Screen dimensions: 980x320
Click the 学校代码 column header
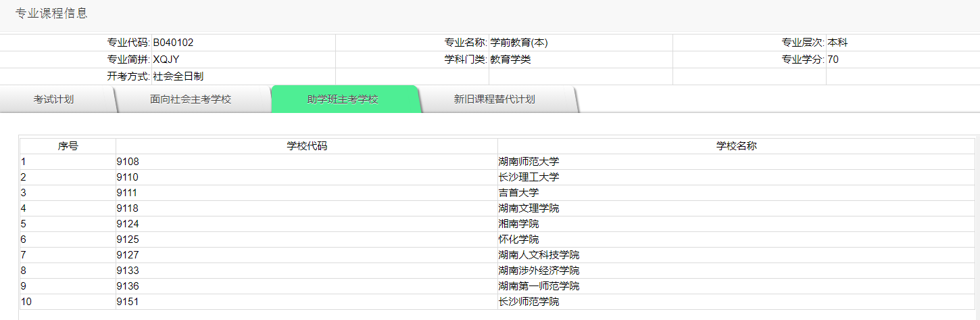point(307,146)
